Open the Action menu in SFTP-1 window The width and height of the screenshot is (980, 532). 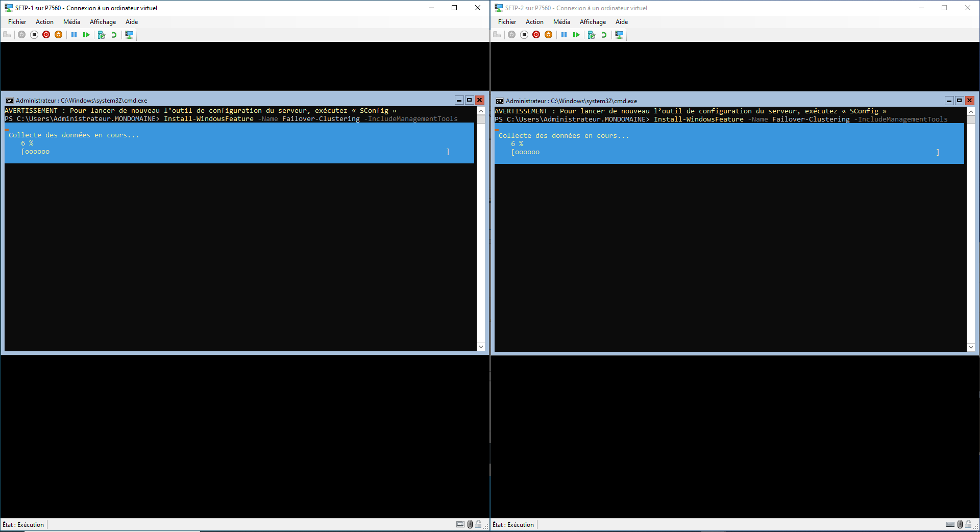(x=44, y=22)
